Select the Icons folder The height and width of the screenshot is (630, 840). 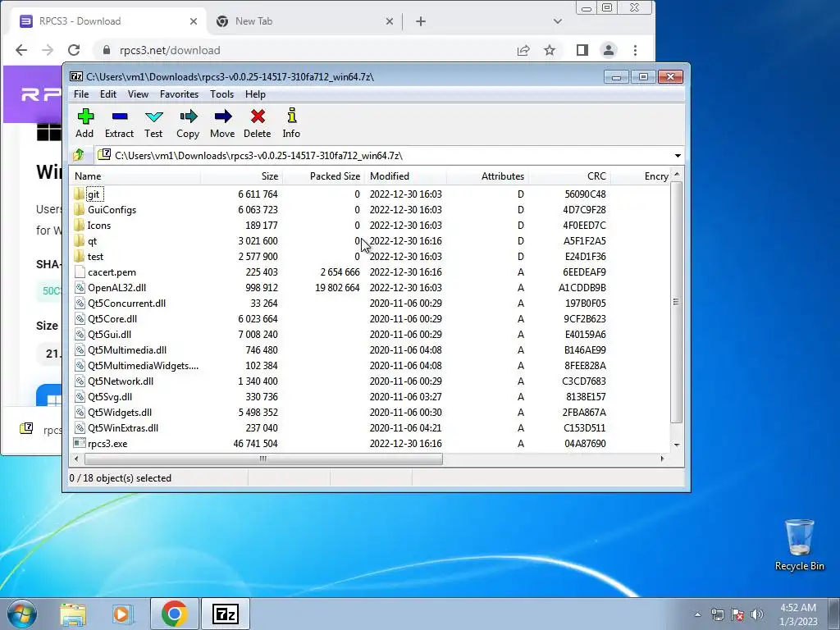(x=98, y=225)
